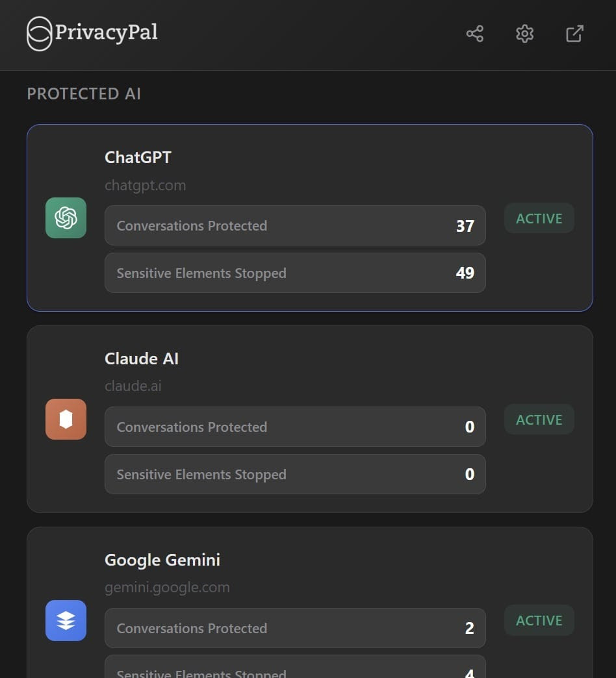Open the PrivacyPal settings gear
Screen dimensions: 616x678
(x=524, y=34)
